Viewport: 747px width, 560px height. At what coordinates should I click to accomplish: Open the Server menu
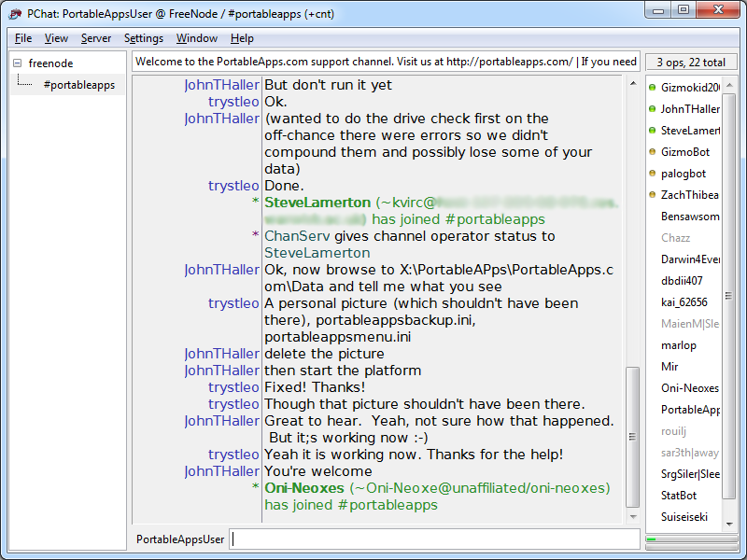point(95,38)
